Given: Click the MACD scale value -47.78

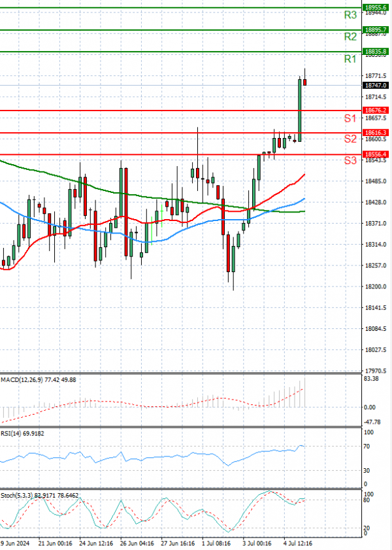Looking at the screenshot, I should pyautogui.click(x=372, y=422).
